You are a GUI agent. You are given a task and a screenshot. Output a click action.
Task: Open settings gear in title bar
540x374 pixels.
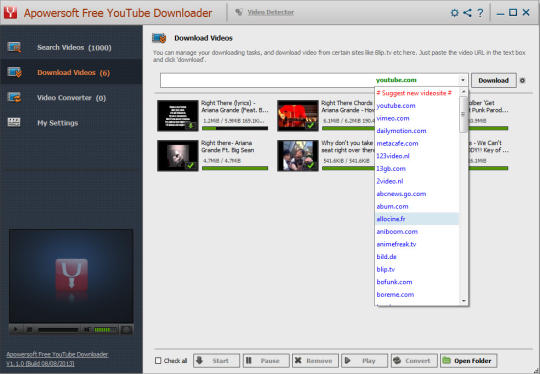(455, 13)
